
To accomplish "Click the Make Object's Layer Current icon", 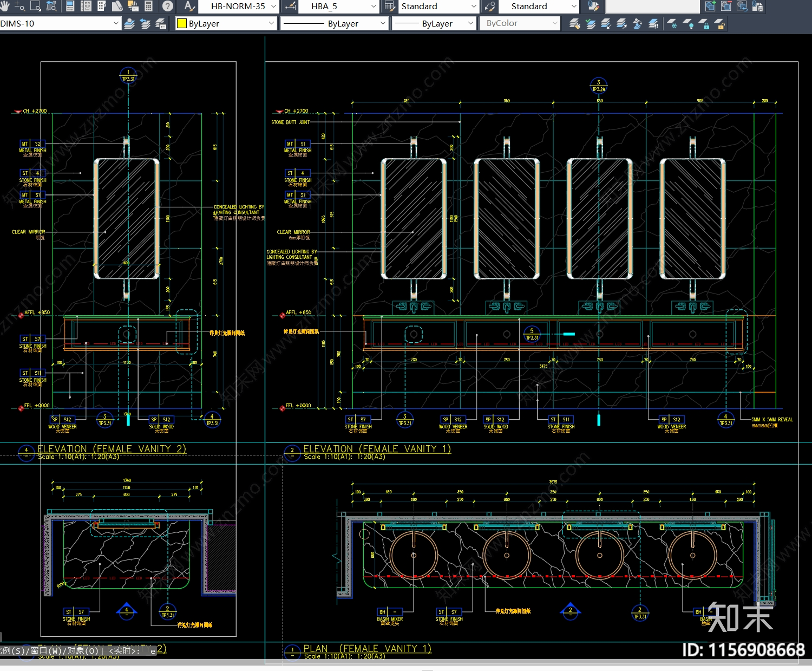I will [129, 24].
